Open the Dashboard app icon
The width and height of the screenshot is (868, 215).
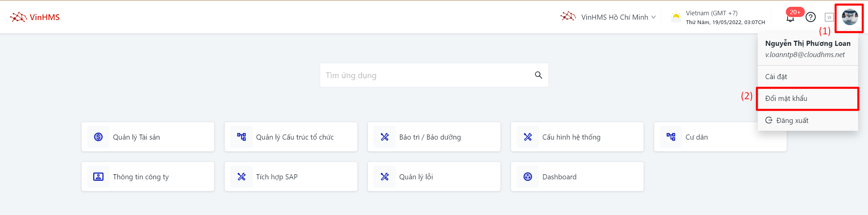pyautogui.click(x=528, y=177)
